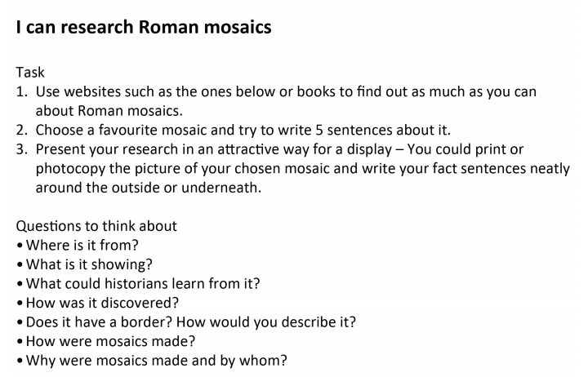This screenshot has height=377, width=588.
Task: Click the list number 1
Action: click(x=21, y=91)
